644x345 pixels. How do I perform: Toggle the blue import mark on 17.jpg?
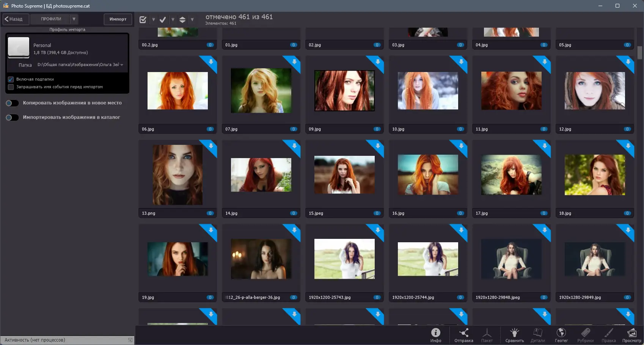pos(544,146)
